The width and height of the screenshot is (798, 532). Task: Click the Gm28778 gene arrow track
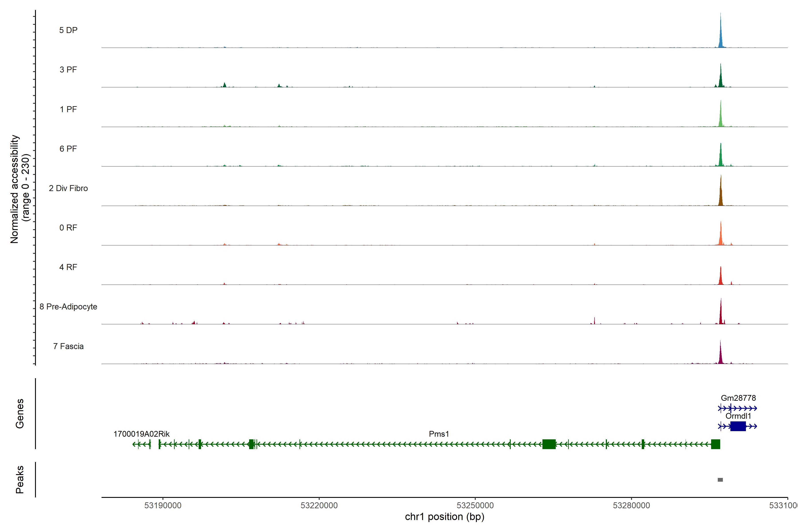(x=738, y=408)
